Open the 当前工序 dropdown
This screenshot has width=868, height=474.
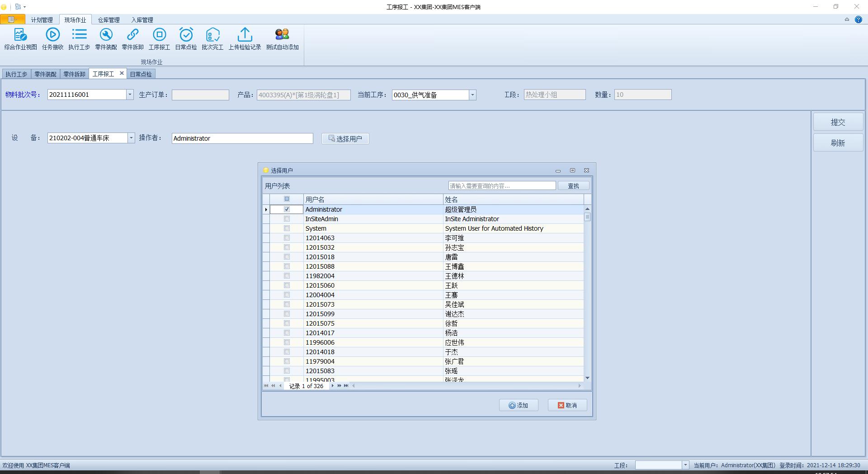click(x=472, y=95)
